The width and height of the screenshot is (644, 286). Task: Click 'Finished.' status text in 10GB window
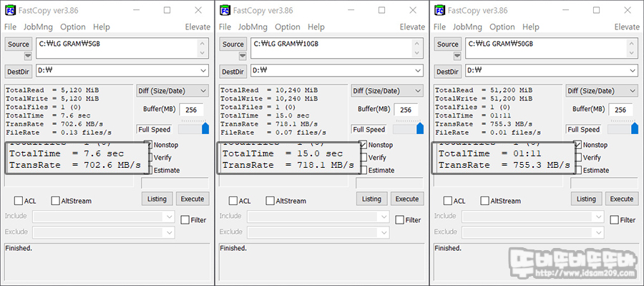point(233,248)
